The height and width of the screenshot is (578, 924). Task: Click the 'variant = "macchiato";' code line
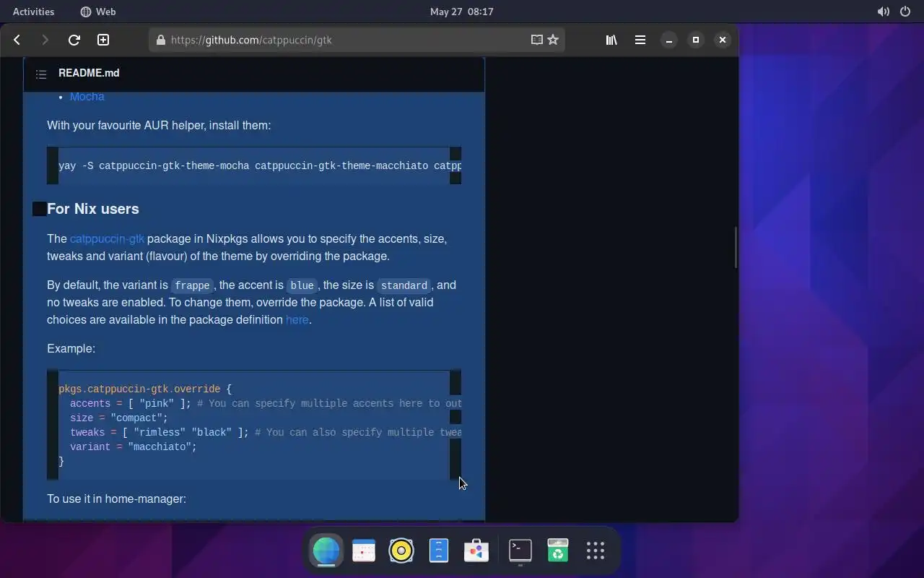pos(134,447)
